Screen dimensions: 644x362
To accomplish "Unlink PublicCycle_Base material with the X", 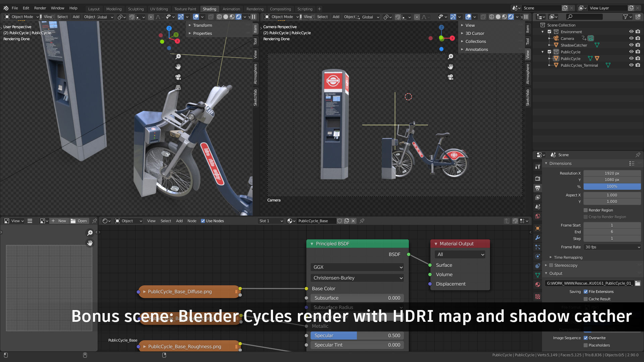I will [x=353, y=221].
